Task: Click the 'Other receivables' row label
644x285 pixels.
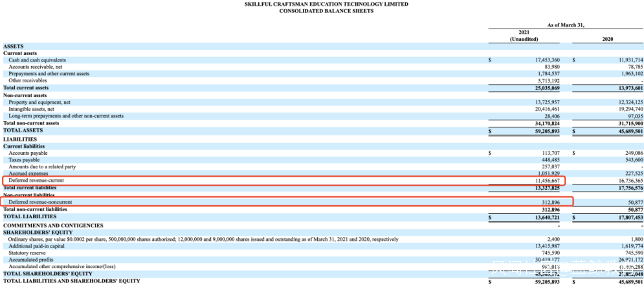Action: (28, 81)
